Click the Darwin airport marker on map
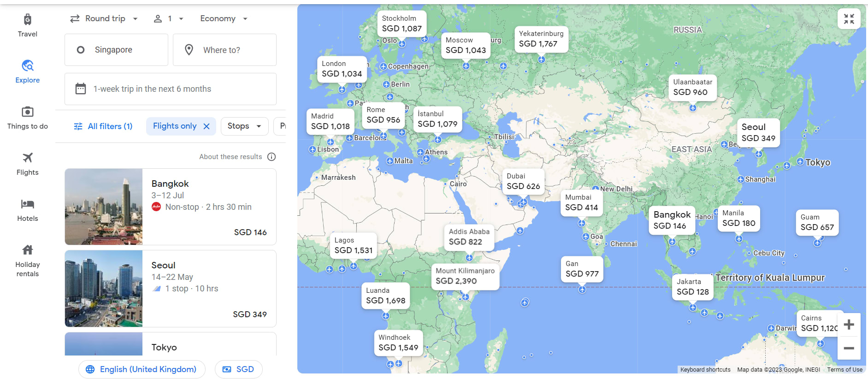The height and width of the screenshot is (379, 868). click(771, 328)
